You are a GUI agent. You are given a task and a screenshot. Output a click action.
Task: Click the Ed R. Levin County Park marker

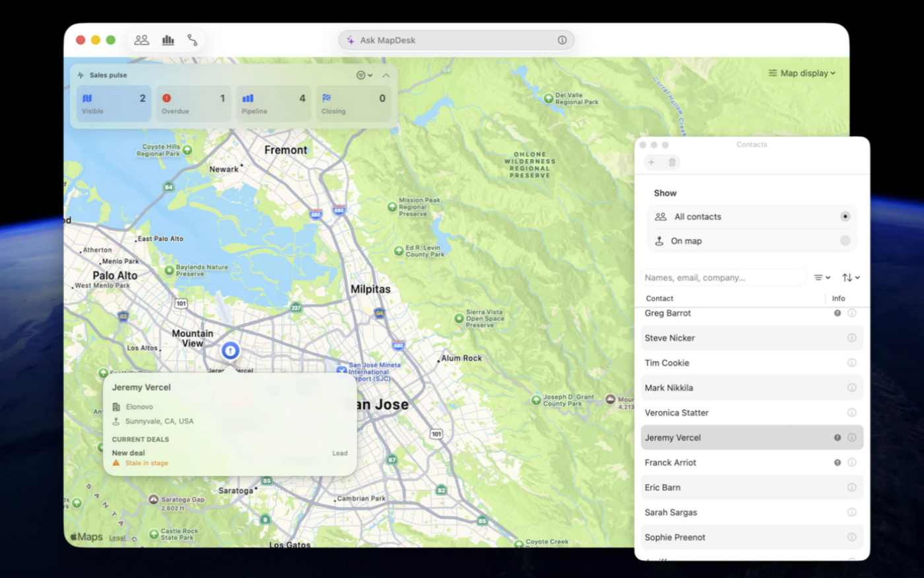pyautogui.click(x=399, y=251)
